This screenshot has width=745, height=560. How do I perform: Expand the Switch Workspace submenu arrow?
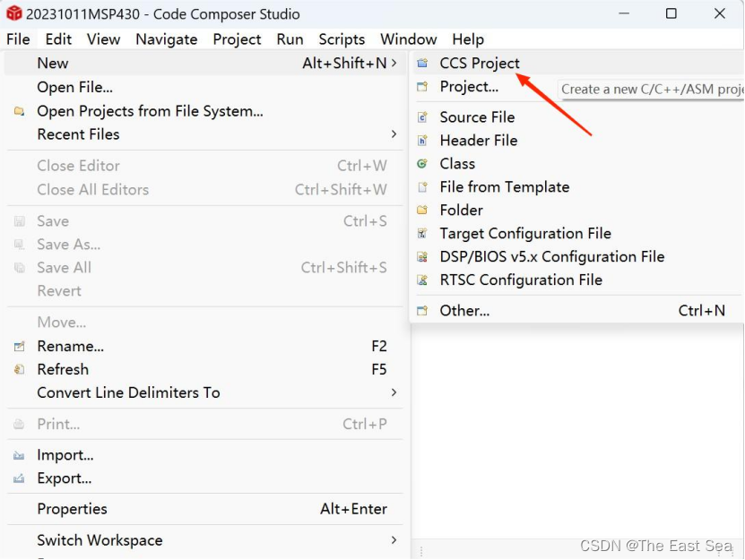[x=392, y=540]
